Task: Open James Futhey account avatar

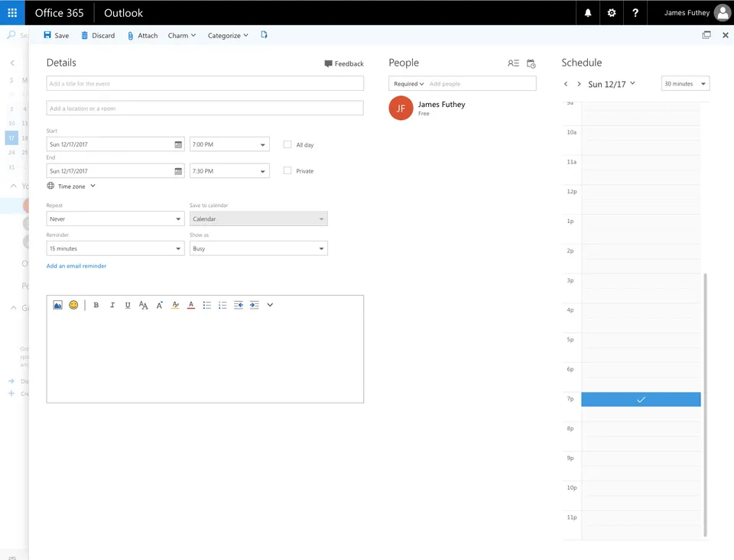Action: pos(723,13)
